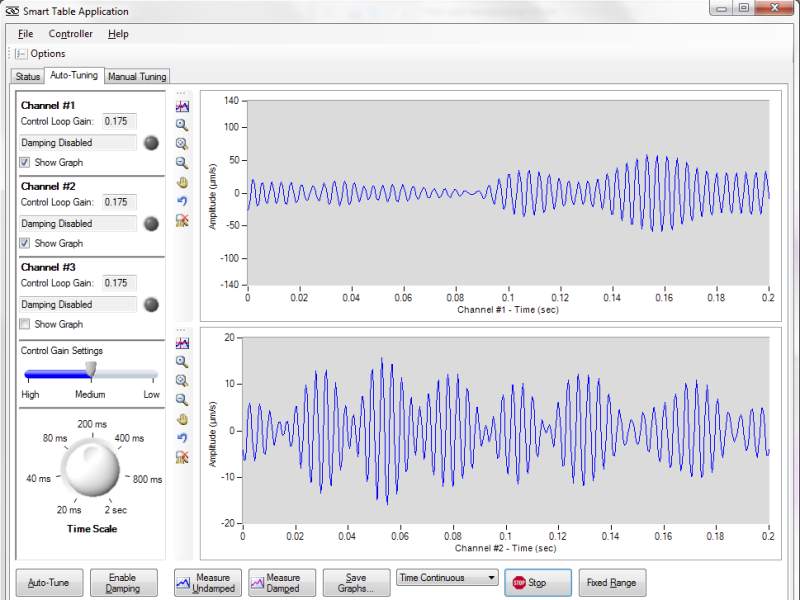Click zoom-in magnifier in Channel #1 graph toolbar
This screenshot has height=600, width=800.
click(x=182, y=125)
